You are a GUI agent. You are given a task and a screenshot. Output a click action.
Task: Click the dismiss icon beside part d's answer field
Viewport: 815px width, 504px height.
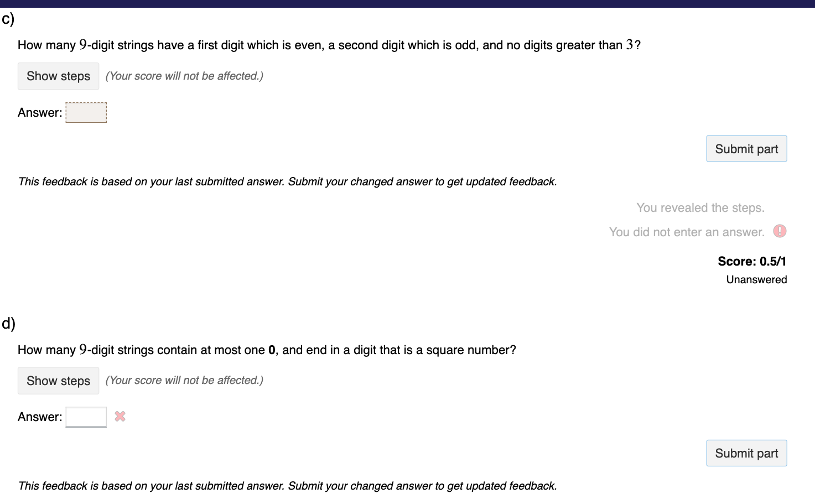click(120, 417)
